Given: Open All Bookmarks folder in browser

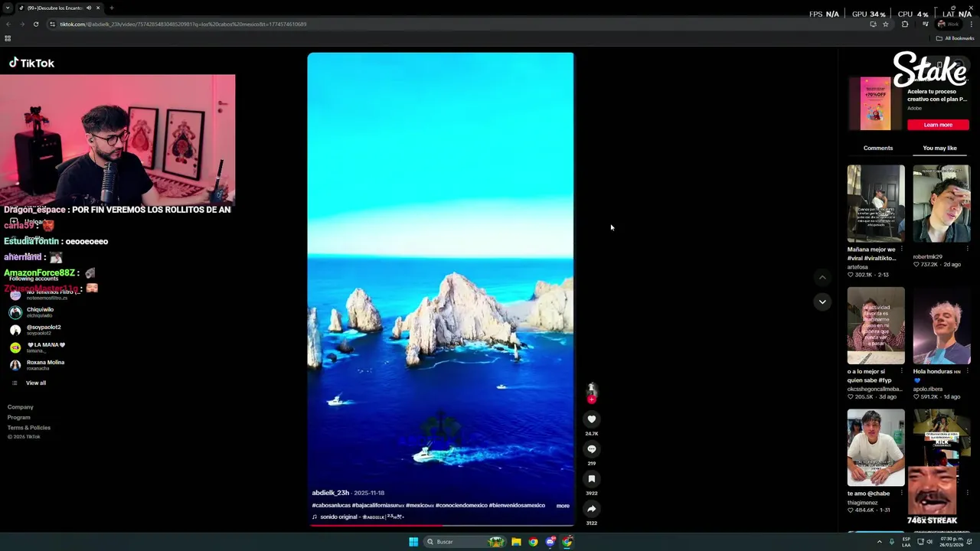Looking at the screenshot, I should 955,38.
